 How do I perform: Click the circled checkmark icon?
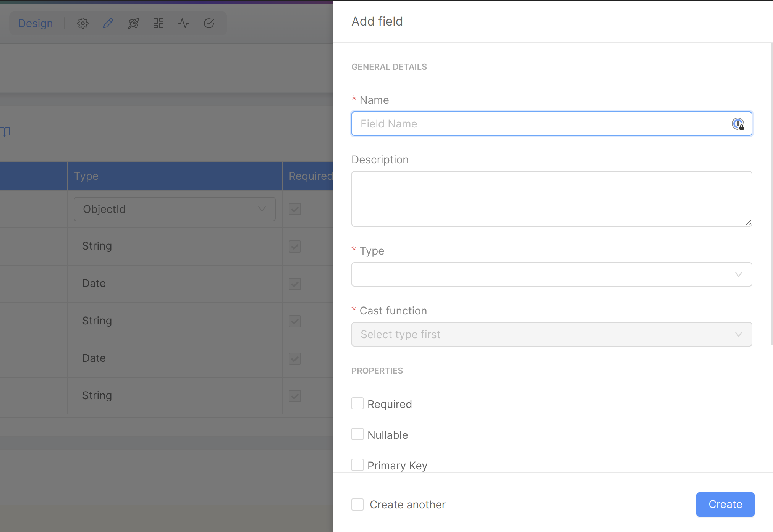209,24
